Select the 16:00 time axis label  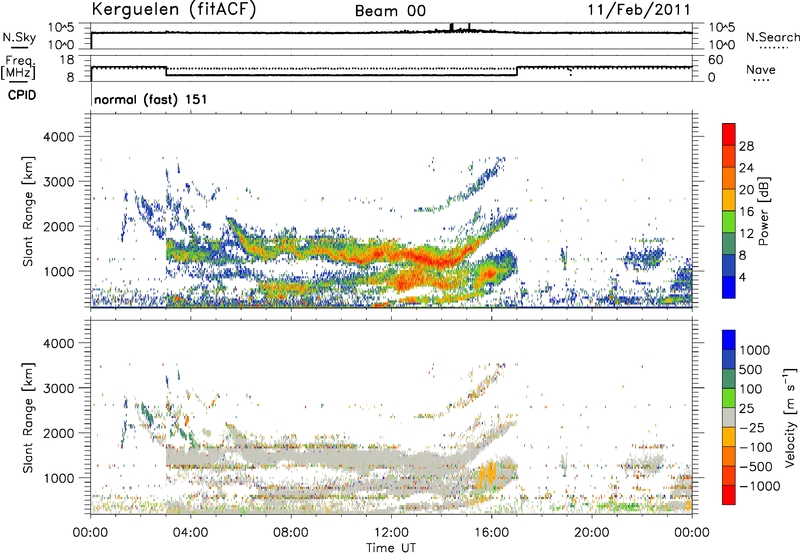491,533
